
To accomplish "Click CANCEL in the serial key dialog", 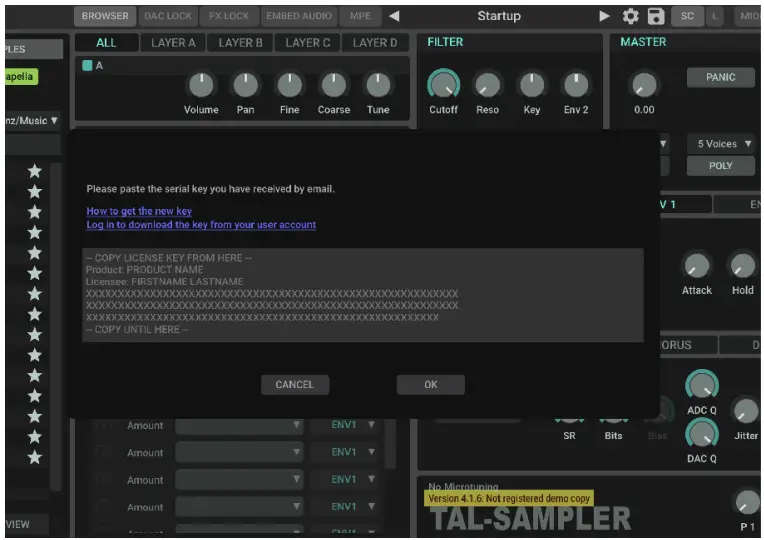I will tap(295, 385).
